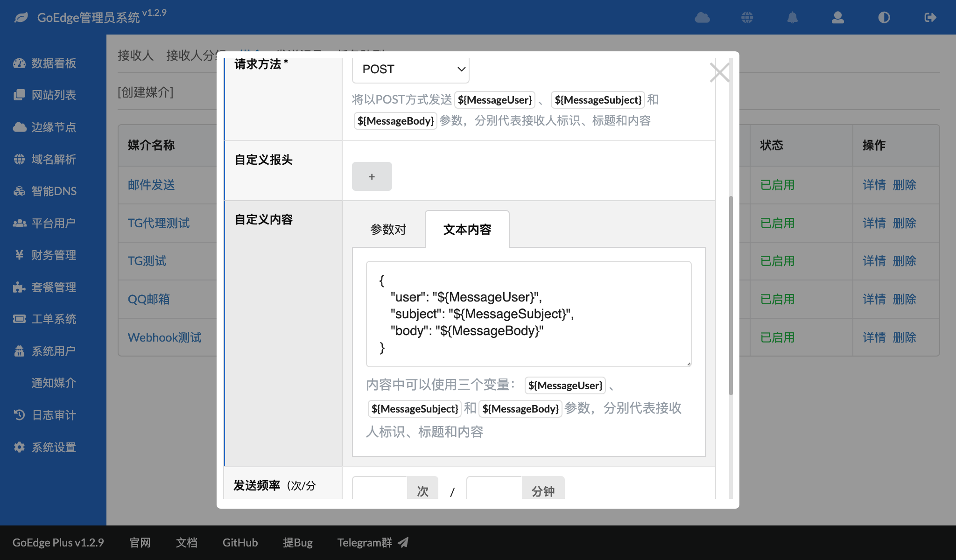
Task: Click 删除 in 邮件发送 row
Action: pos(905,185)
